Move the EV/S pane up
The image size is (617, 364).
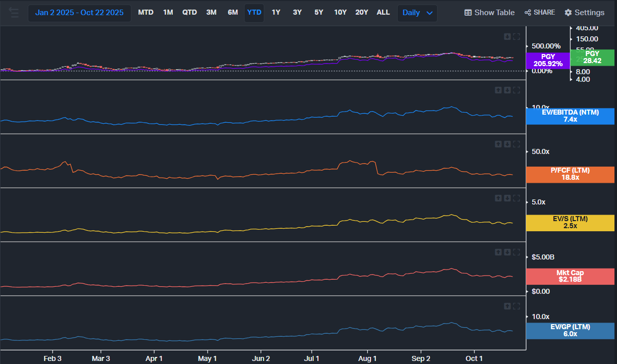tap(498, 198)
